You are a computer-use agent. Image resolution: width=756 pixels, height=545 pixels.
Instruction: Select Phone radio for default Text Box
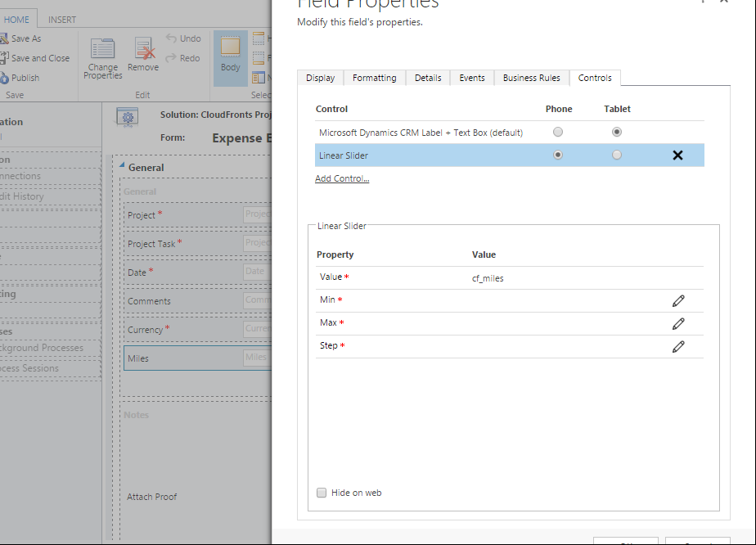[x=558, y=132]
